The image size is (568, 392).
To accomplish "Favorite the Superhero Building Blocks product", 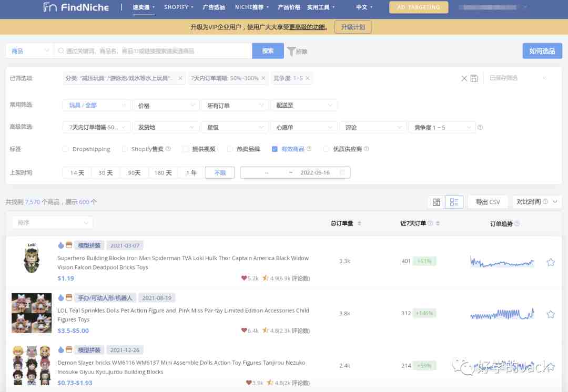I will [x=551, y=262].
